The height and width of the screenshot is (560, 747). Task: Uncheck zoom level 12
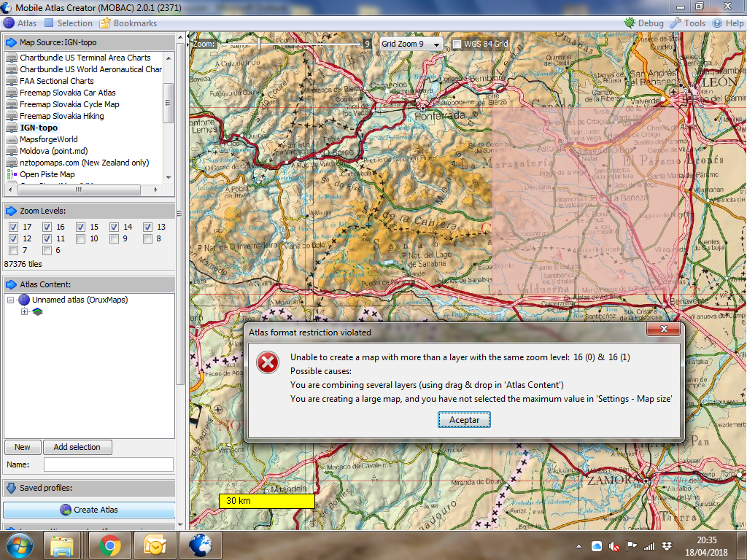point(13,238)
